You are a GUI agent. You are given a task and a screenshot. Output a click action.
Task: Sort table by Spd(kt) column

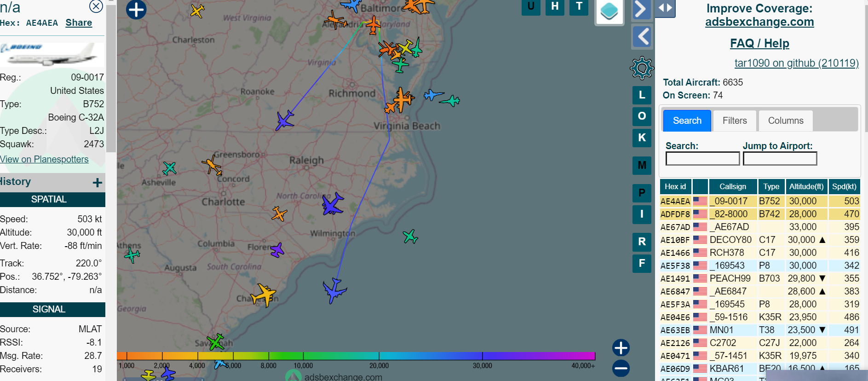844,186
